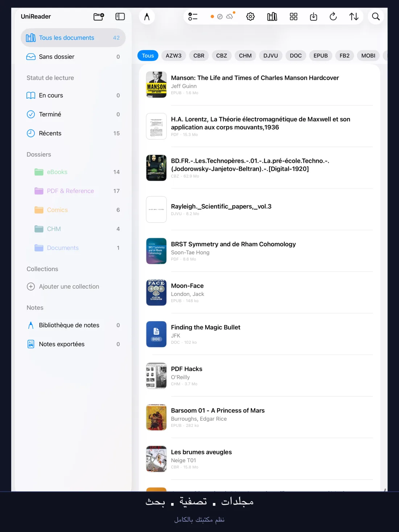
Task: Open Manson book cover thumbnail
Action: tap(156, 84)
